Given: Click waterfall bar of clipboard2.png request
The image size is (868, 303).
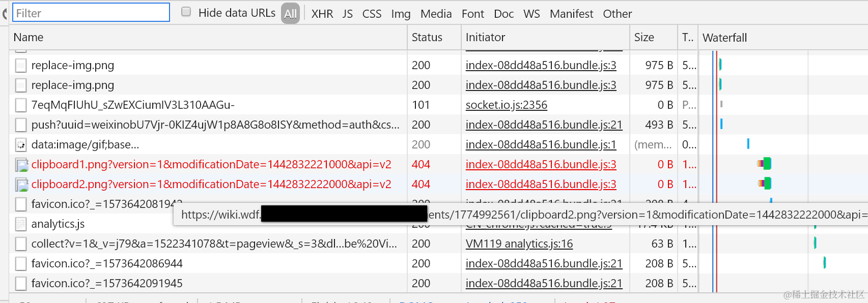Looking at the screenshot, I should pyautogui.click(x=765, y=183).
